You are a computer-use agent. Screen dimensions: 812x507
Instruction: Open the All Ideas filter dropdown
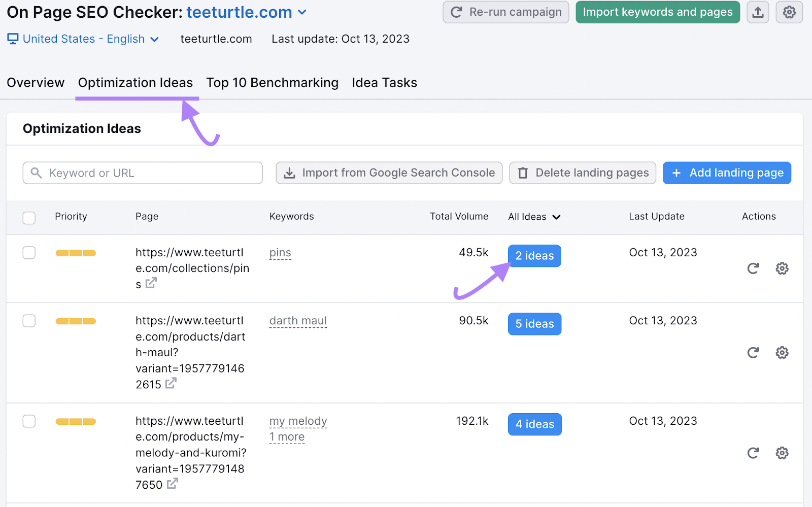pos(534,217)
